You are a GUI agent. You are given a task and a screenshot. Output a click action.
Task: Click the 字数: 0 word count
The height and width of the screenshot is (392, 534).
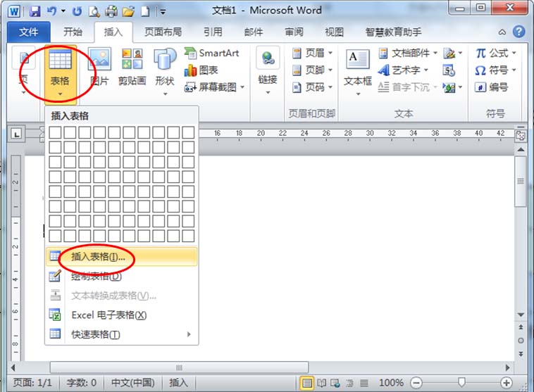click(82, 383)
